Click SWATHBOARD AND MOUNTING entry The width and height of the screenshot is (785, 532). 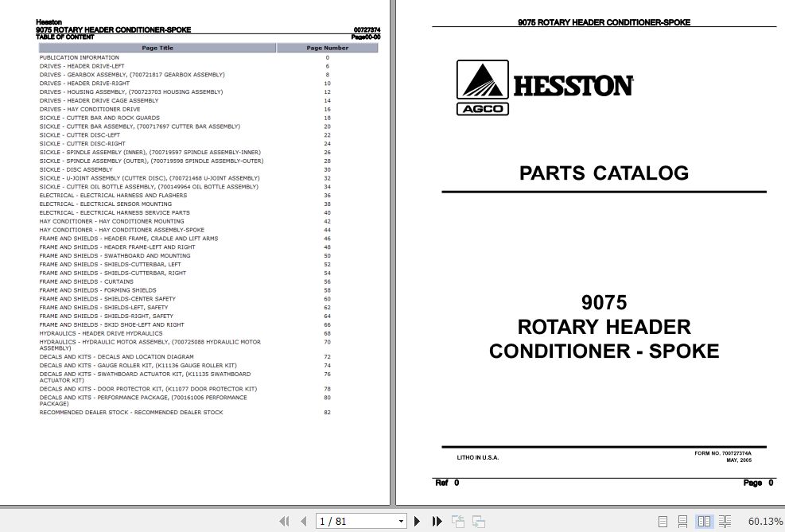115,256
